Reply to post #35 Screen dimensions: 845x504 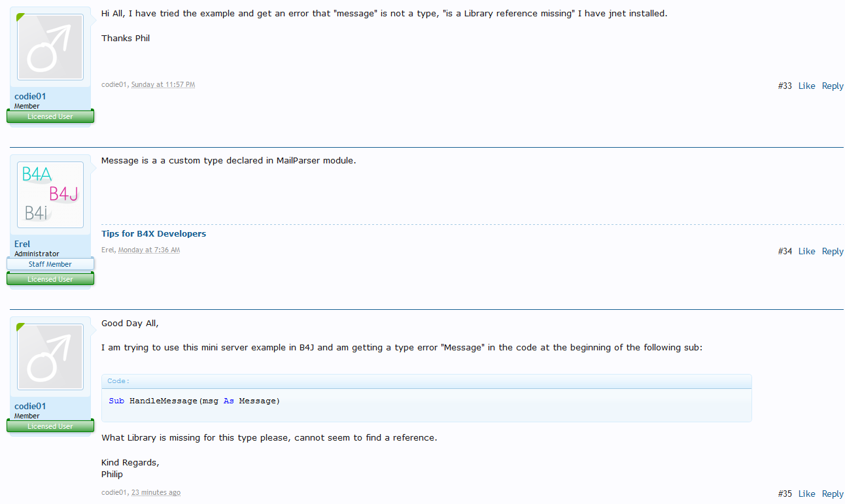tap(832, 494)
